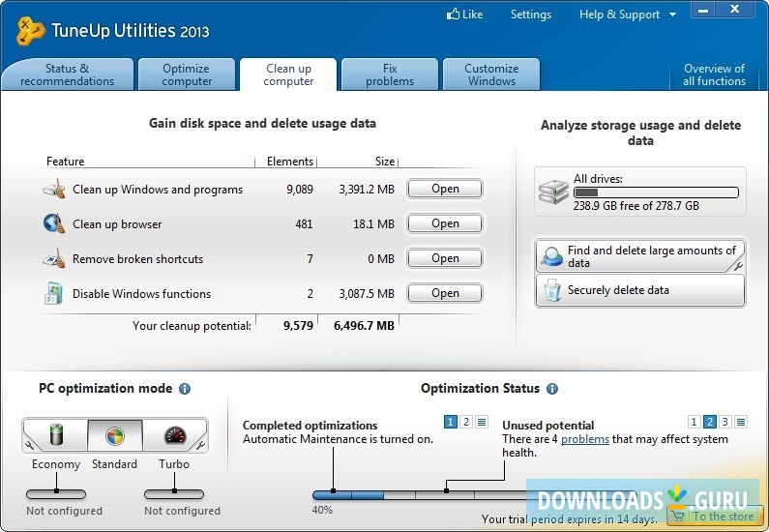
Task: Click the Securely delete data shredder icon
Action: (x=552, y=291)
